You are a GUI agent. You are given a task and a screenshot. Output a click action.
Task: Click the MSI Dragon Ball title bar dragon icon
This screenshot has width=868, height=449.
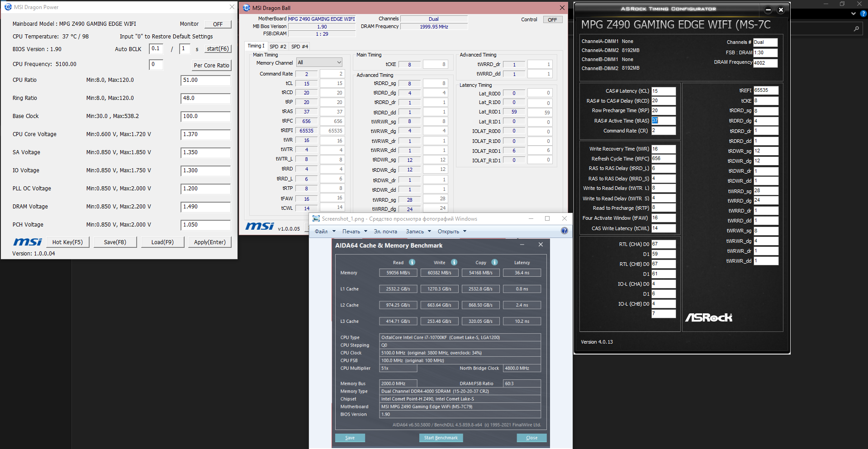[247, 8]
